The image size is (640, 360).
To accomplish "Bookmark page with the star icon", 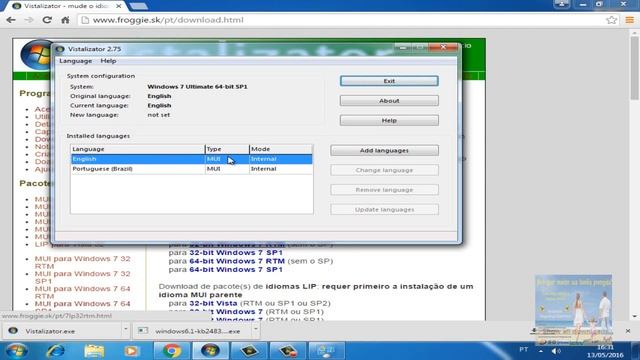I will click(x=611, y=20).
